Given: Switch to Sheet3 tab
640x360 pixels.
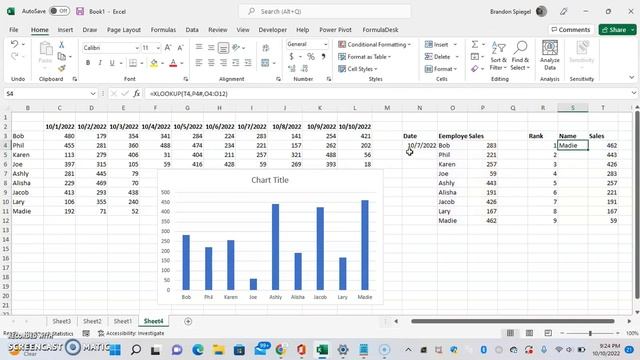Looking at the screenshot, I should pos(62,321).
